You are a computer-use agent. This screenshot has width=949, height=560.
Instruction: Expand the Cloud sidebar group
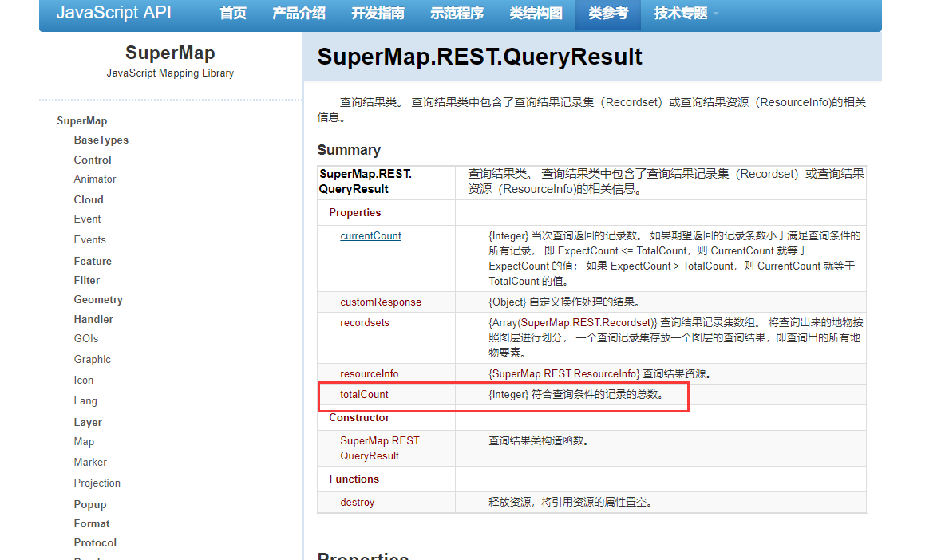tap(89, 199)
